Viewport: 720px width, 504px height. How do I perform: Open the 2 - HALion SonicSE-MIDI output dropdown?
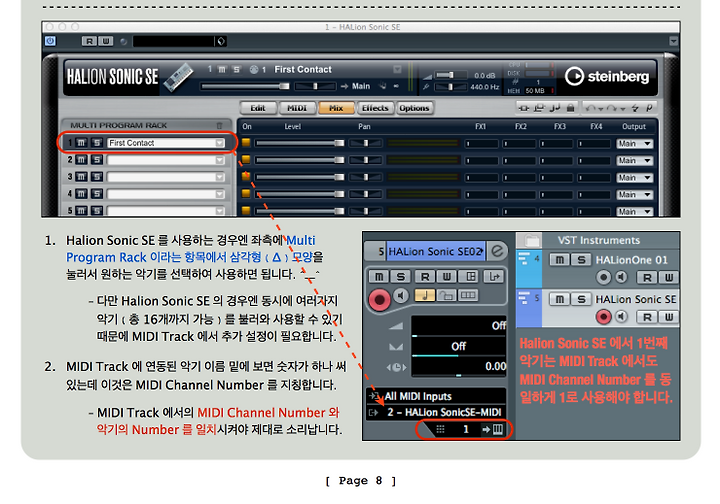[x=436, y=412]
